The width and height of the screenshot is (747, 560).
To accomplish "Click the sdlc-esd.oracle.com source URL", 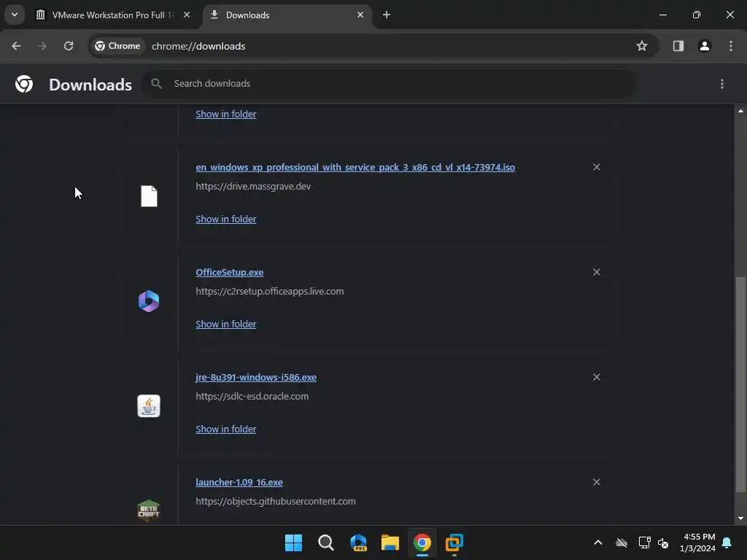I will pos(252,396).
